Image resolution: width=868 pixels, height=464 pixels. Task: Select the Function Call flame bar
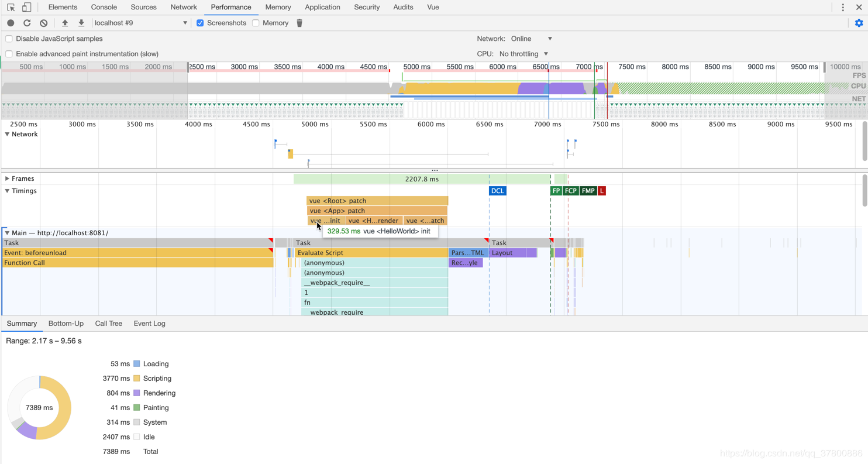point(137,263)
